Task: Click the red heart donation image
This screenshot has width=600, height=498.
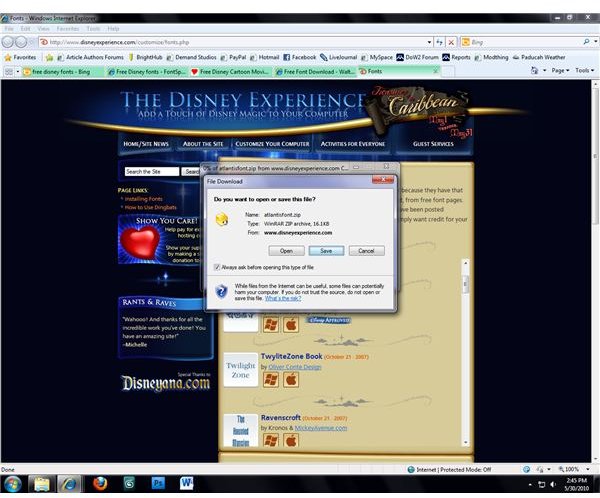Action: click(140, 241)
